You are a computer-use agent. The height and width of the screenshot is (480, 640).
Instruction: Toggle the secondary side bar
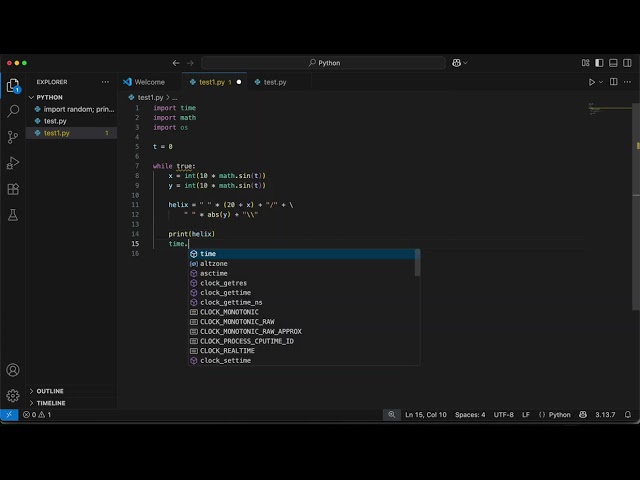click(x=627, y=63)
